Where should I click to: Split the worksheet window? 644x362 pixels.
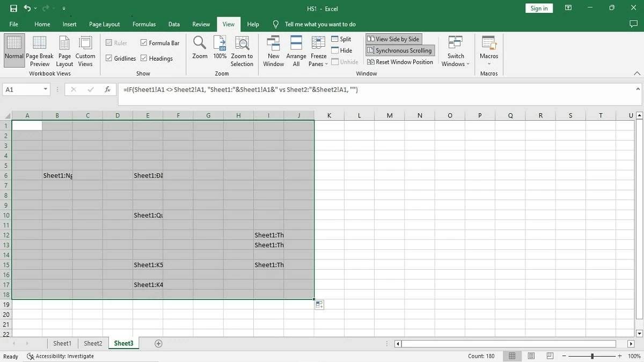(x=342, y=39)
